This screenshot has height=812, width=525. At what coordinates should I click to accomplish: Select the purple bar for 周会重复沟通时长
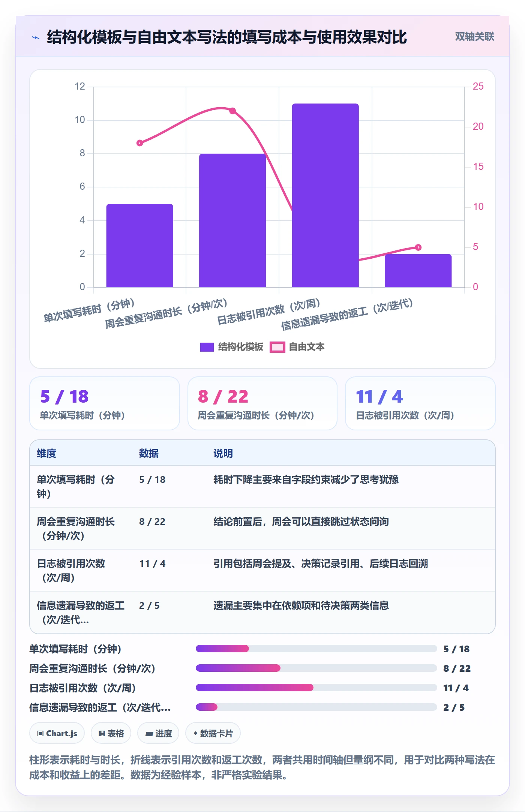(x=232, y=220)
